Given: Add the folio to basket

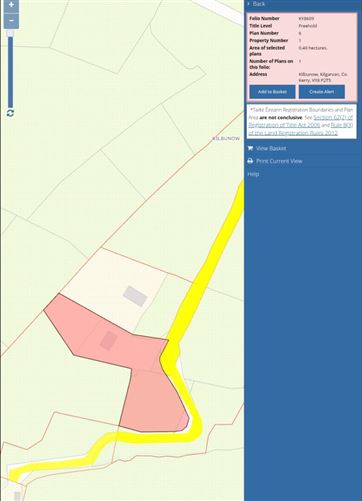Looking at the screenshot, I should [x=272, y=92].
